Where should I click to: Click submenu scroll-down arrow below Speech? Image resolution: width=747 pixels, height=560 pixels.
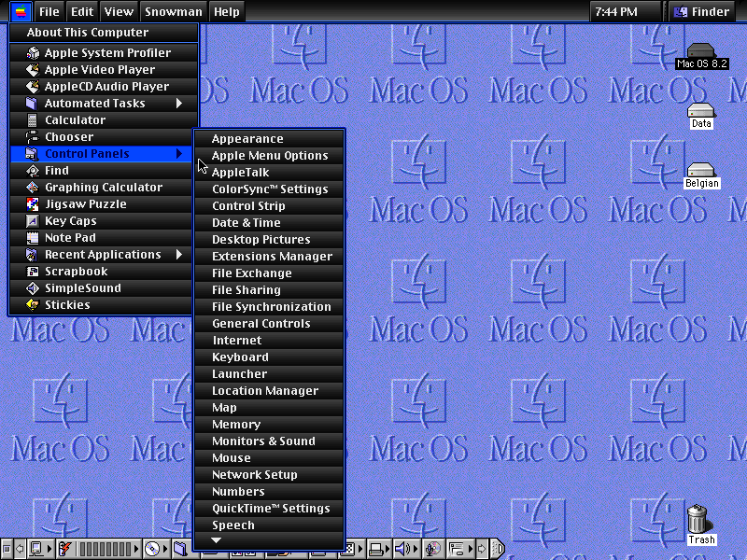tap(217, 540)
